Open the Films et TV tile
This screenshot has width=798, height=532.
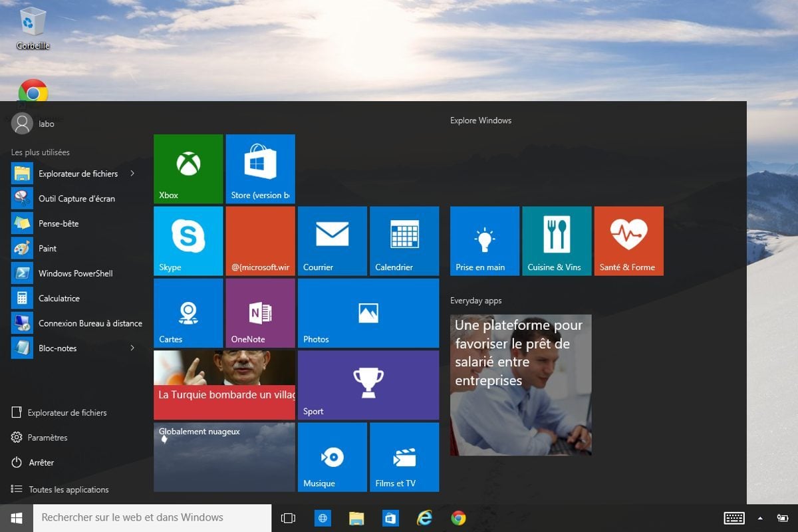click(404, 457)
